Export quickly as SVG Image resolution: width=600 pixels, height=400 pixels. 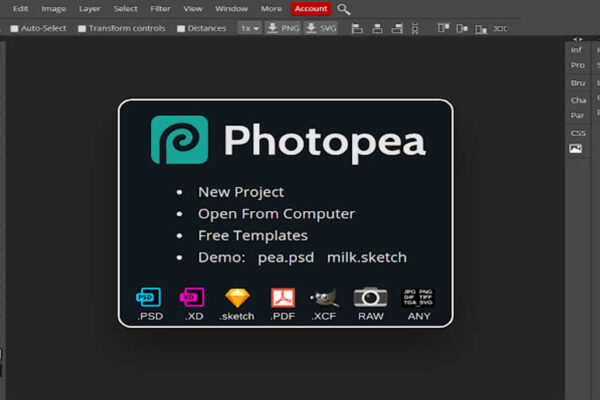321,28
